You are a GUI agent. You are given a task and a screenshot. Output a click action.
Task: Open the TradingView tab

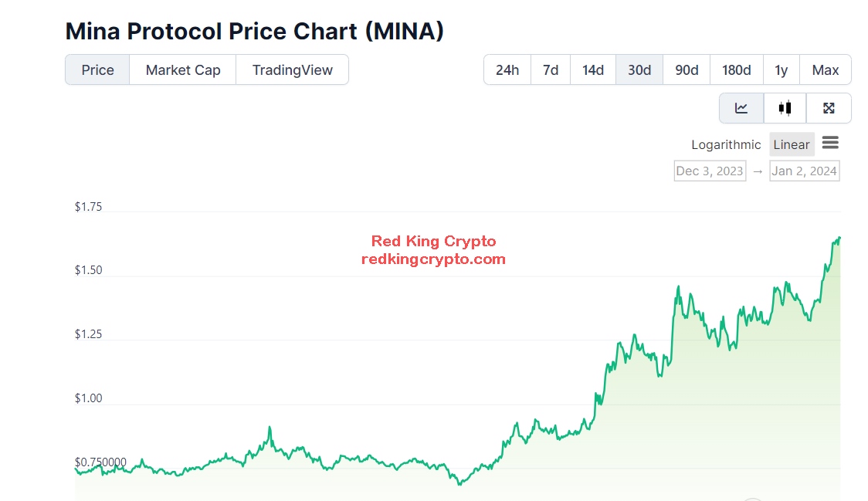[293, 69]
